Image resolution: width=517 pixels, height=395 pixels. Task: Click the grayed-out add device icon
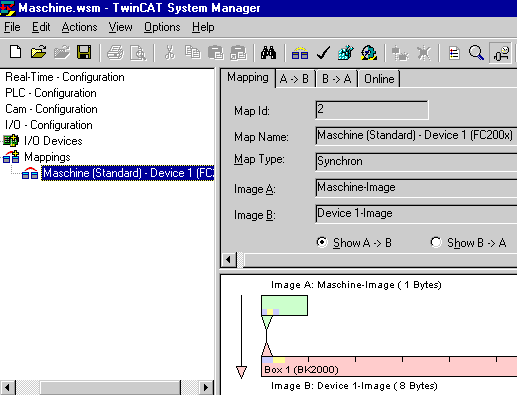tap(400, 53)
